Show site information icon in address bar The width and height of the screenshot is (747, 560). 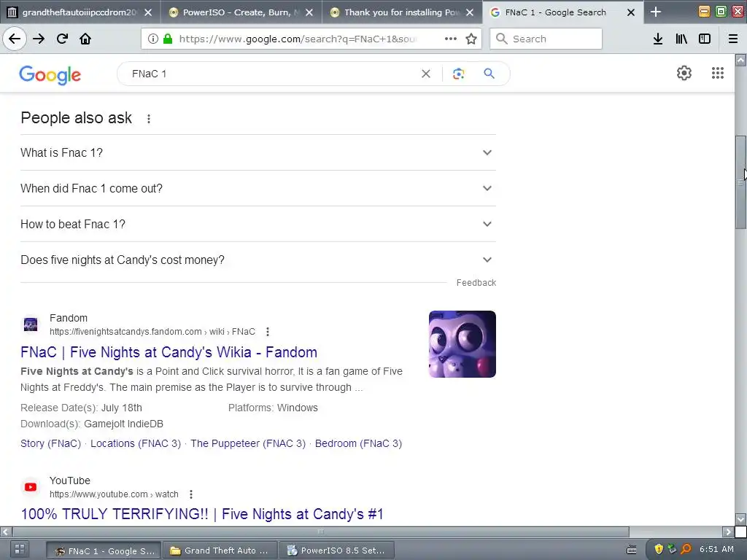click(152, 39)
